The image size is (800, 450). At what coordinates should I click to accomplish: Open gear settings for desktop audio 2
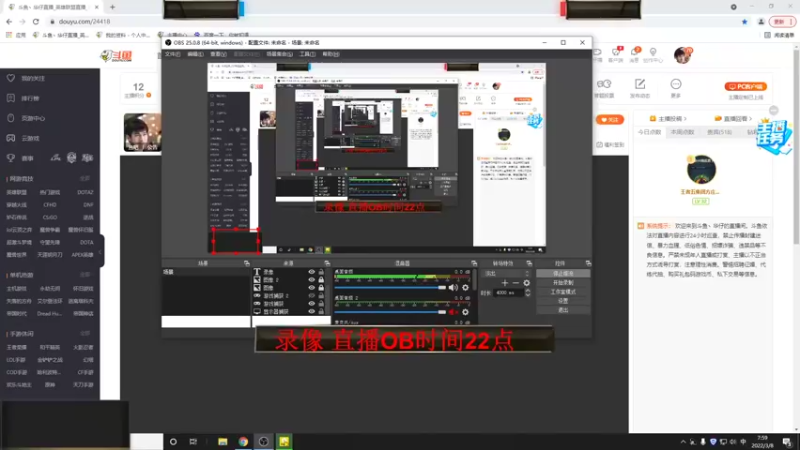tap(465, 312)
